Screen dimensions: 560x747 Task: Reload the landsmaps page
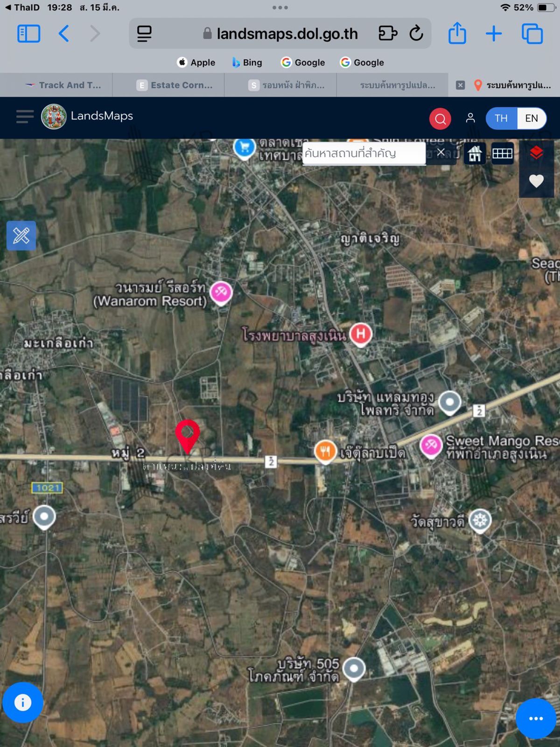pos(416,34)
